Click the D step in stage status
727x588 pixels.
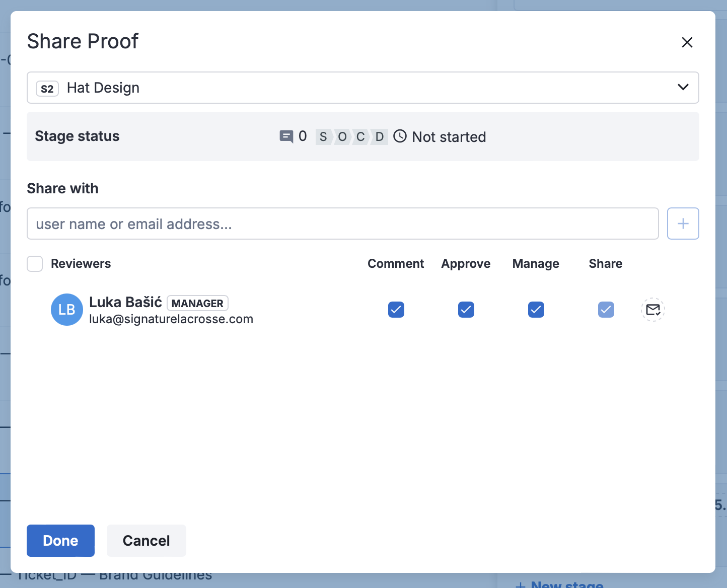(x=380, y=137)
